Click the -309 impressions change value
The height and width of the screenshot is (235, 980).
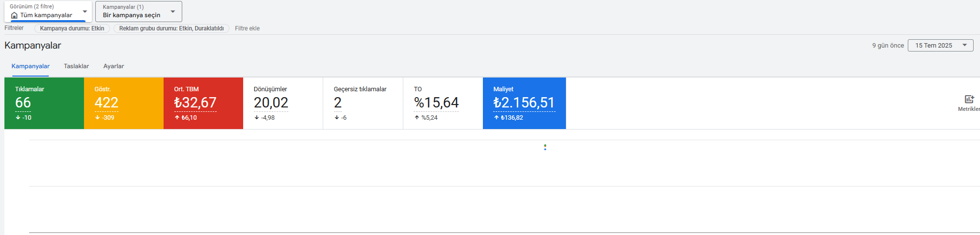(x=108, y=118)
